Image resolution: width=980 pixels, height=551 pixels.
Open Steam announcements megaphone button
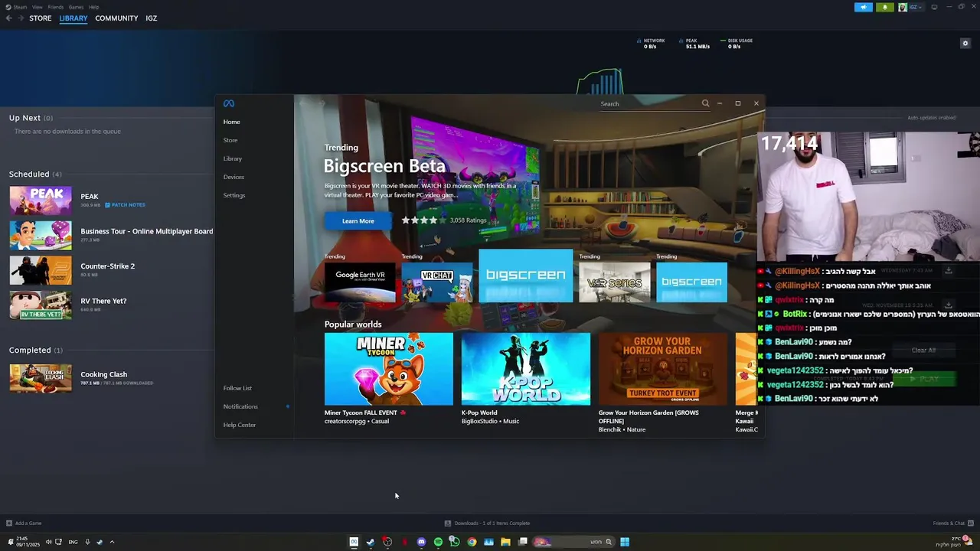point(864,7)
